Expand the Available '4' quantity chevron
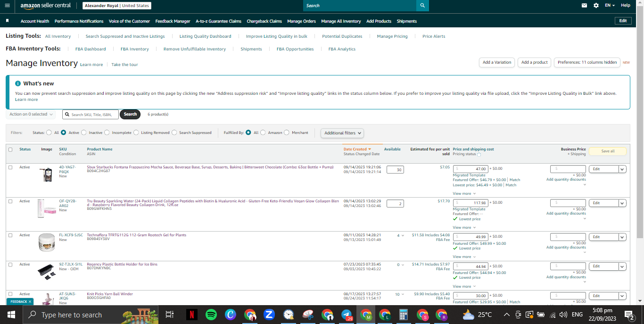Screen dimensions: 644x324 [x=403, y=235]
